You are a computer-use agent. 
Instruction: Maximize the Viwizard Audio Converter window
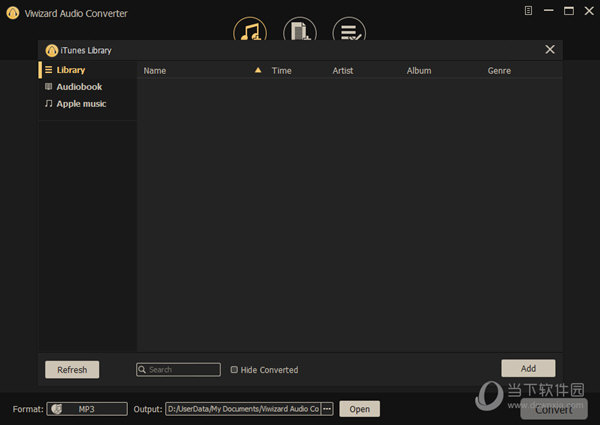(569, 11)
